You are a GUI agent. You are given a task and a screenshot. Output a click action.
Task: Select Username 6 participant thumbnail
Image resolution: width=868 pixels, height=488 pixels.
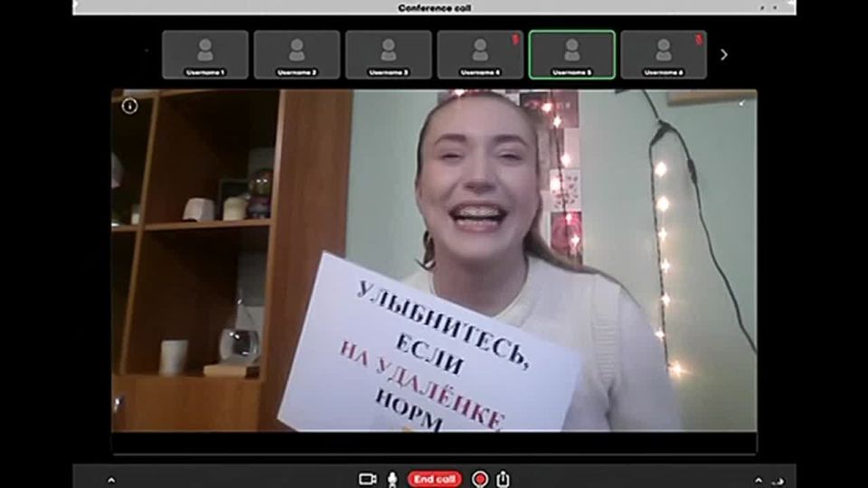coord(663,55)
